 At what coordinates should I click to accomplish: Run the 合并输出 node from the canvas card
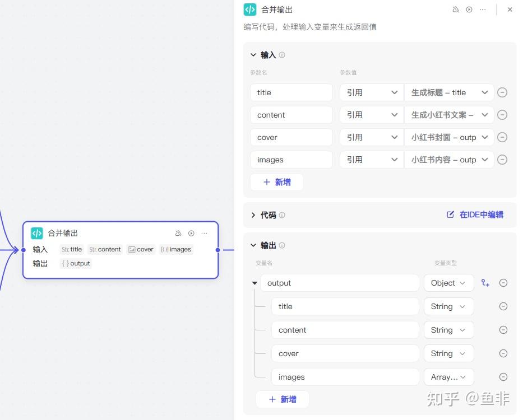tap(191, 233)
